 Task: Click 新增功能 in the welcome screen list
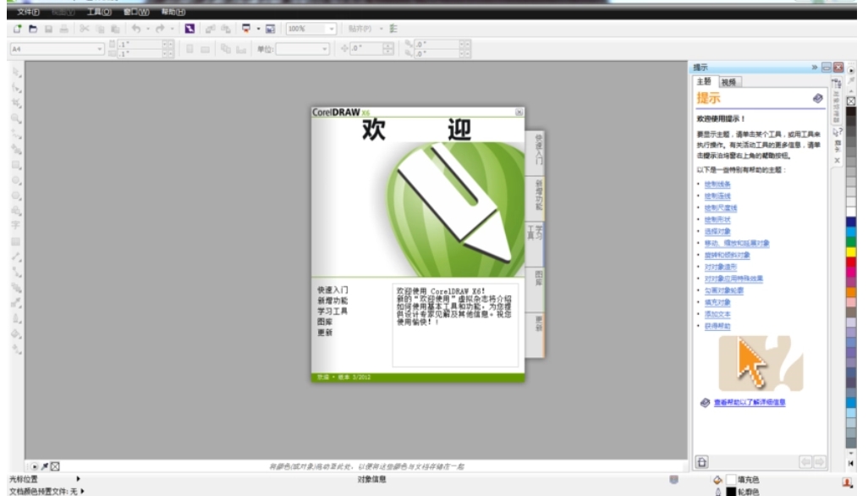tap(332, 300)
